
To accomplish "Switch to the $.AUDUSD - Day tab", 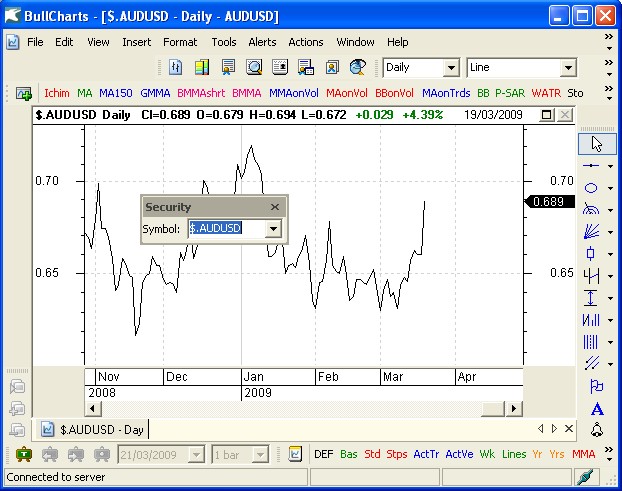I will (x=94, y=430).
